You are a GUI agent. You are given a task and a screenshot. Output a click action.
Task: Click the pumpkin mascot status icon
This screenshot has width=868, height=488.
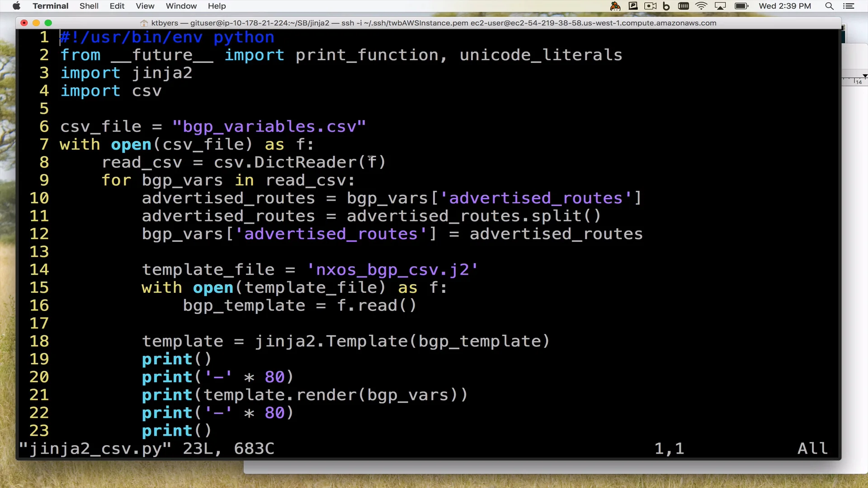(x=615, y=6)
